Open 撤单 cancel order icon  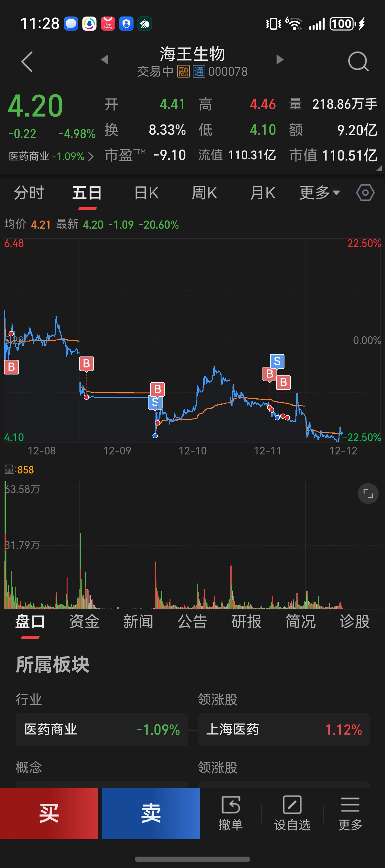tap(230, 813)
